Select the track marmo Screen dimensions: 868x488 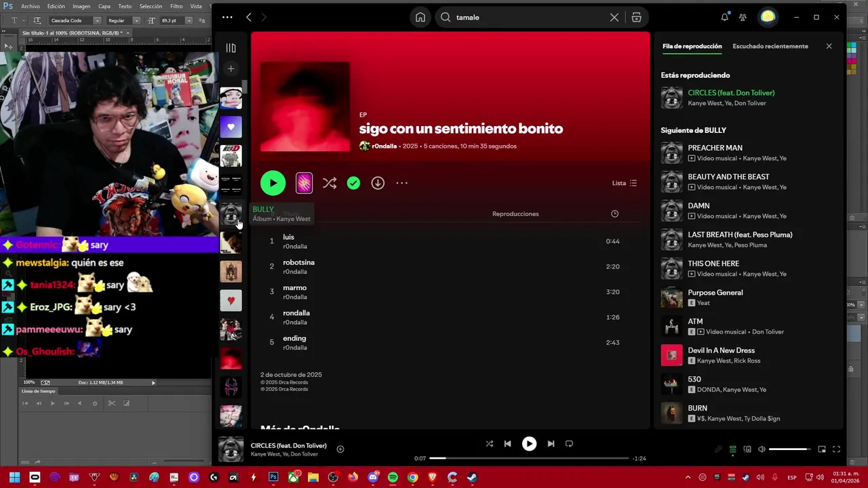tap(444, 292)
